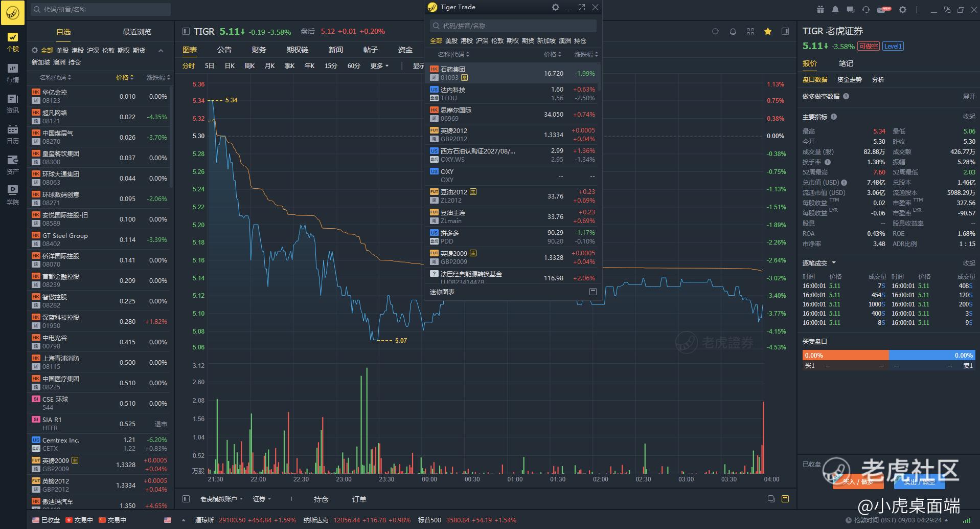Click the orange buy-side order book bar
This screenshot has width=980, height=529.
tap(846, 355)
